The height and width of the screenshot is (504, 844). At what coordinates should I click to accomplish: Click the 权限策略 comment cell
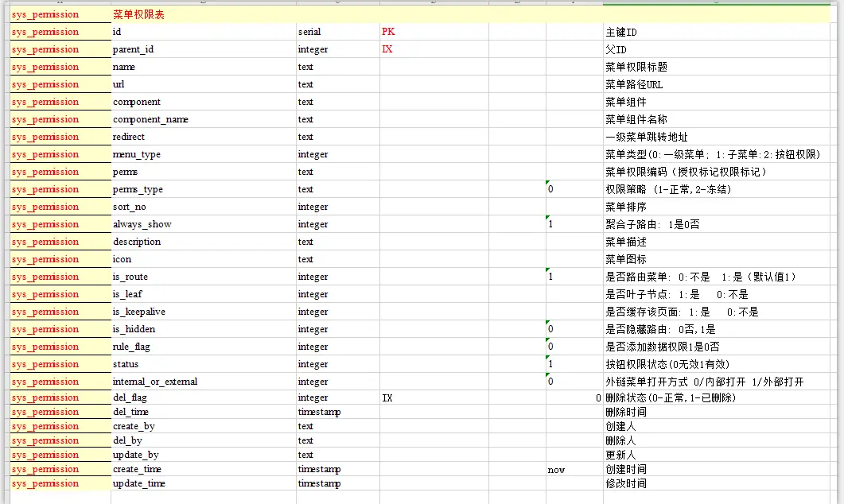(x=717, y=189)
